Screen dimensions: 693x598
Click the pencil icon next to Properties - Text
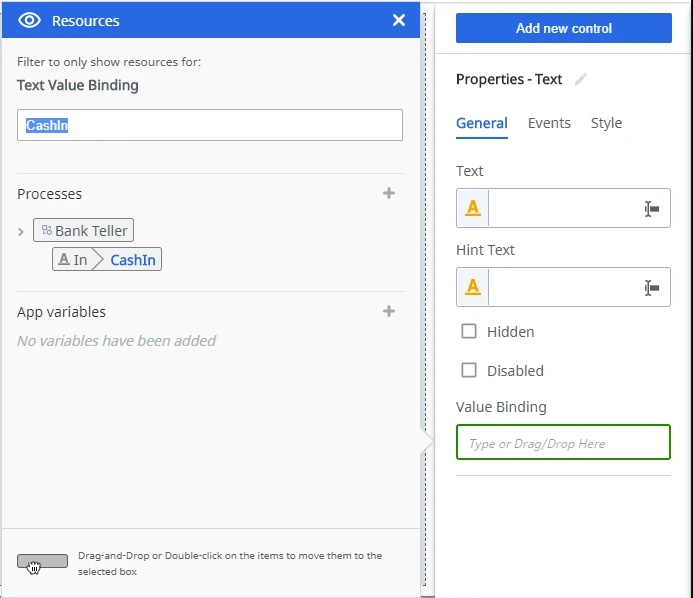pos(581,79)
